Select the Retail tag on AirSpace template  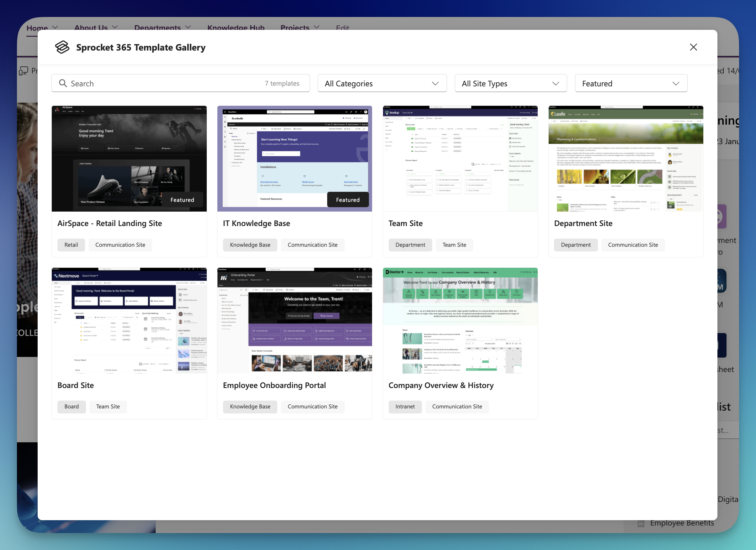tap(71, 245)
